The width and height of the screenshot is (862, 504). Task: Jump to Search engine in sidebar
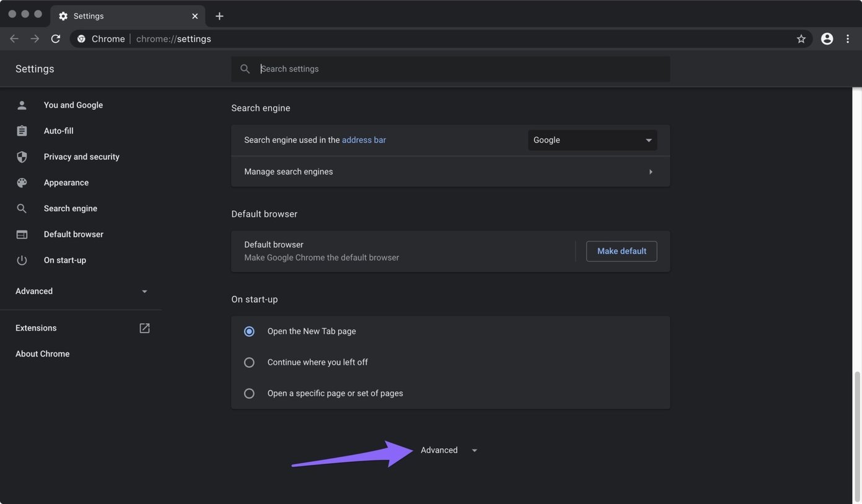click(x=71, y=209)
